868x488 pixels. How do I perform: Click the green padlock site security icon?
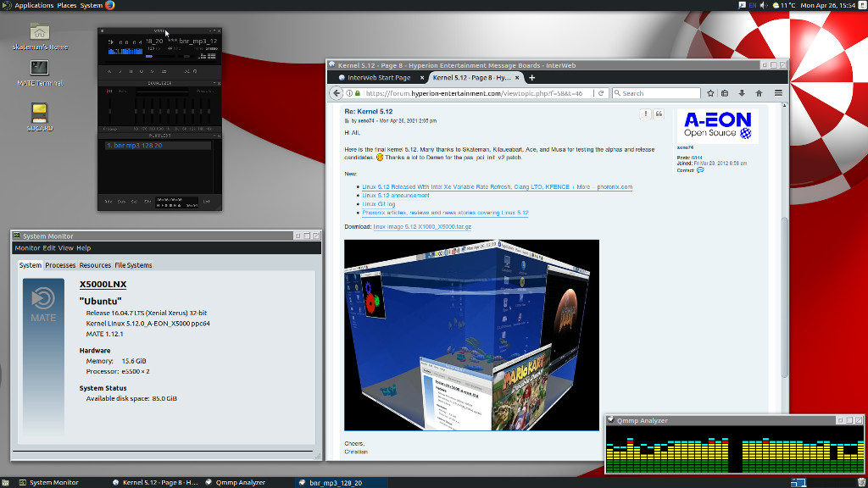click(358, 93)
